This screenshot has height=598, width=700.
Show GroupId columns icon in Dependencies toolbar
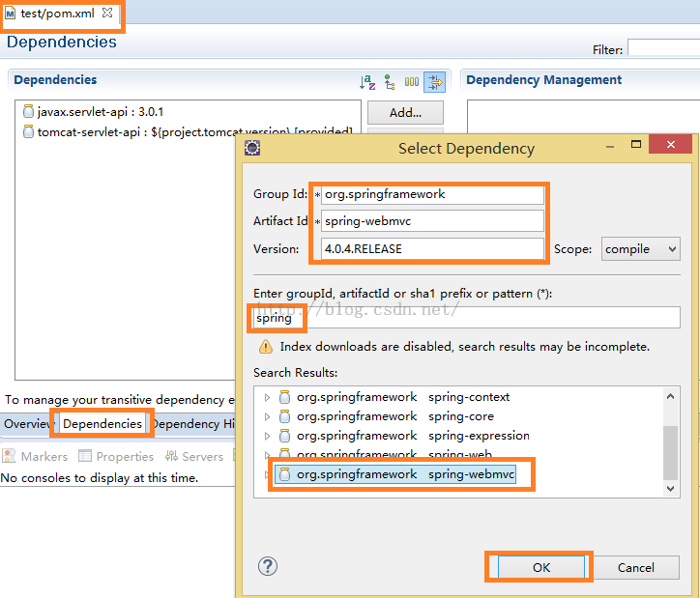[x=412, y=82]
